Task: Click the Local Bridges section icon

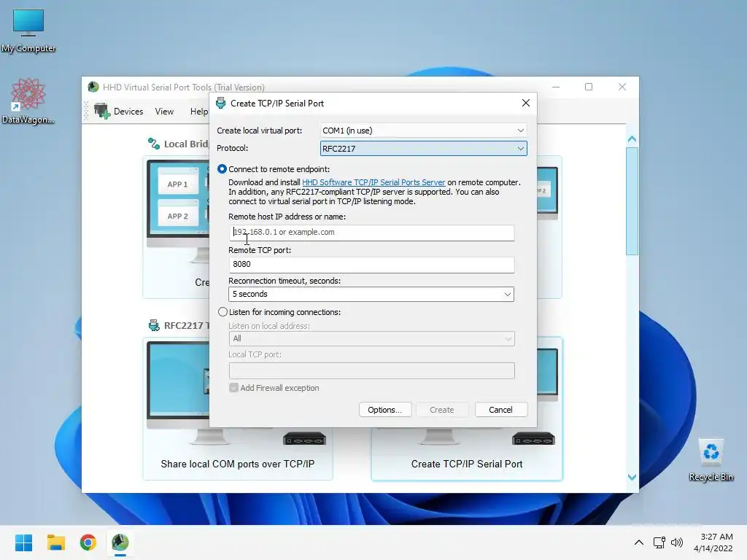Action: click(x=153, y=144)
